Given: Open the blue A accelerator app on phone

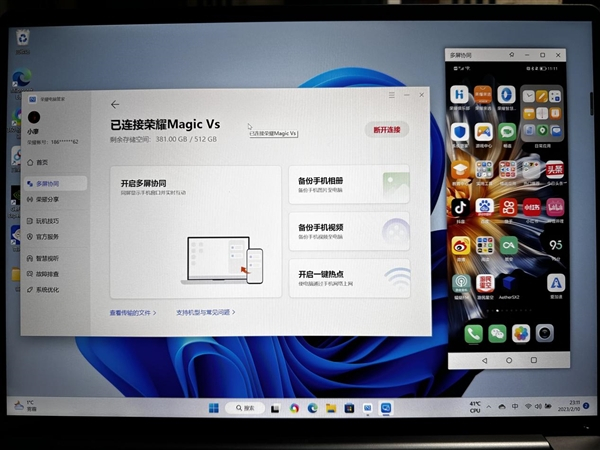Looking at the screenshot, I should pos(556,285).
